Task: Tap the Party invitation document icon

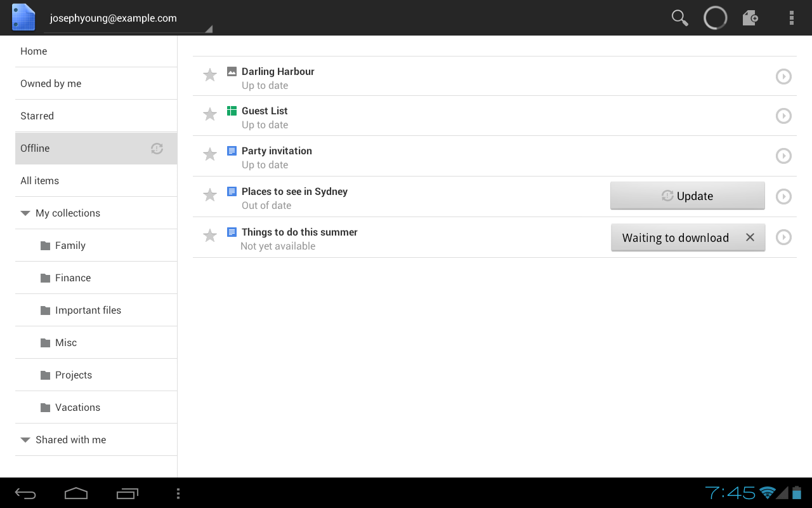Action: point(231,150)
